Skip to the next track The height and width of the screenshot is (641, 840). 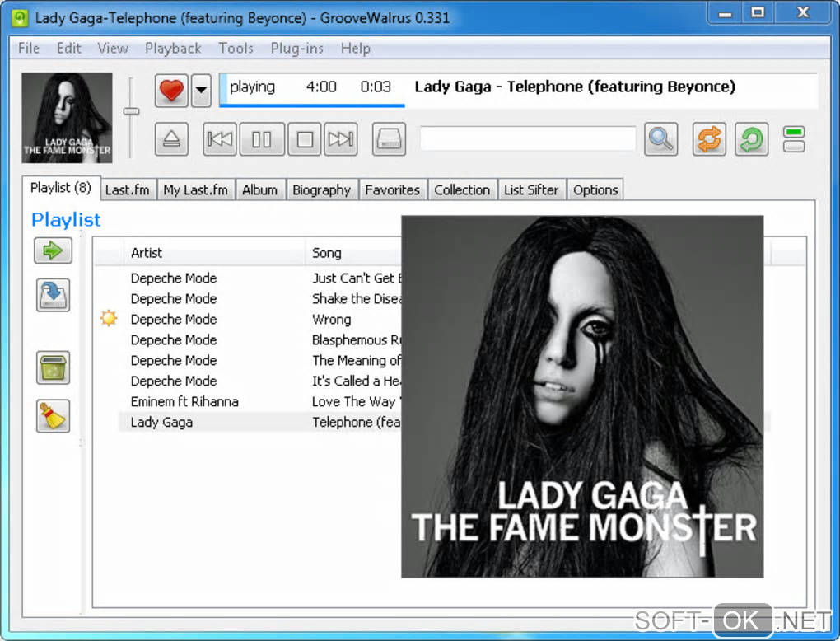point(341,139)
